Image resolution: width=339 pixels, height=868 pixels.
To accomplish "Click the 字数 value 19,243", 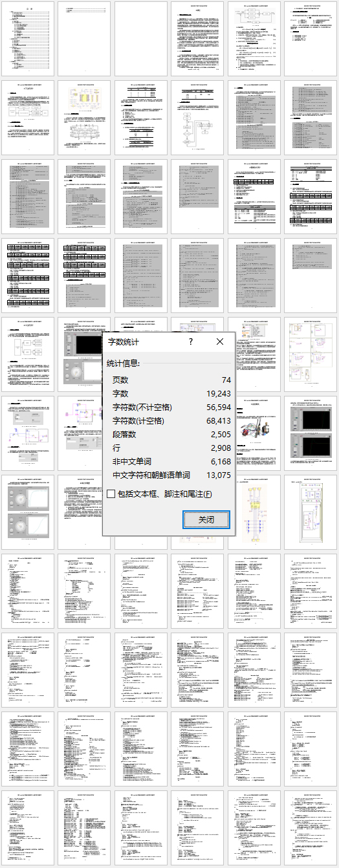I will click(x=219, y=393).
